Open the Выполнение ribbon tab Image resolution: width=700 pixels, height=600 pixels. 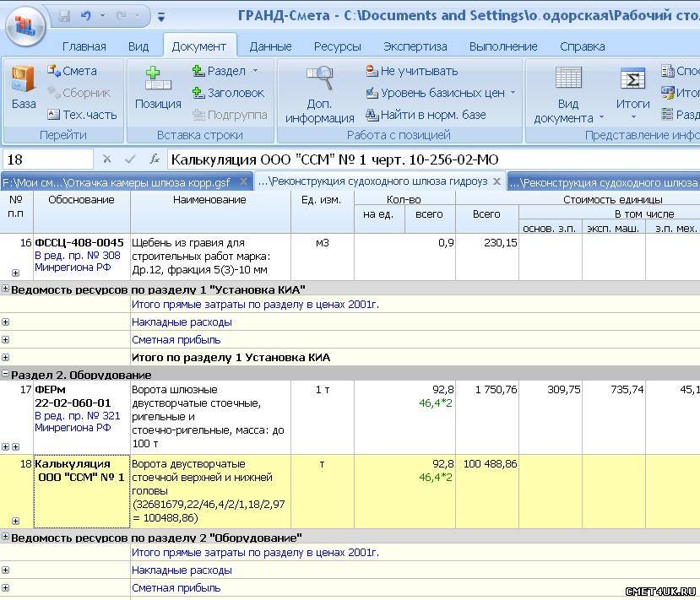(x=503, y=46)
